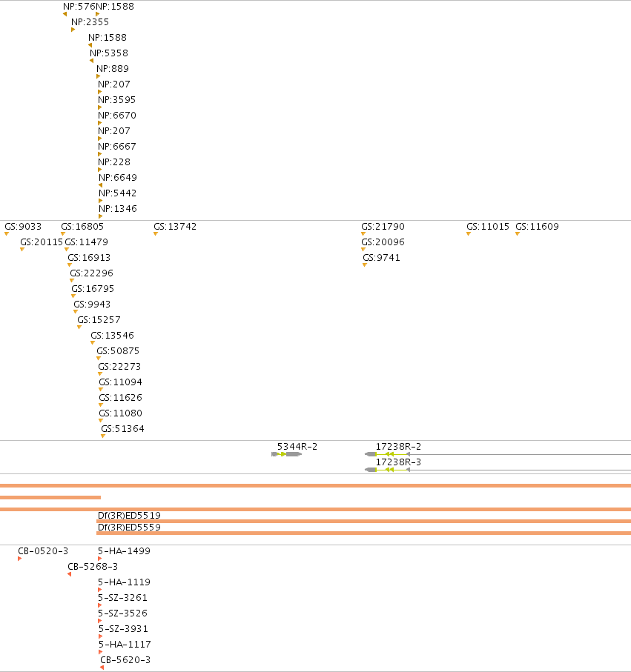The image size is (631, 672).
Task: Click the red arrow under 5-SZ-3526
Action: click(x=100, y=621)
